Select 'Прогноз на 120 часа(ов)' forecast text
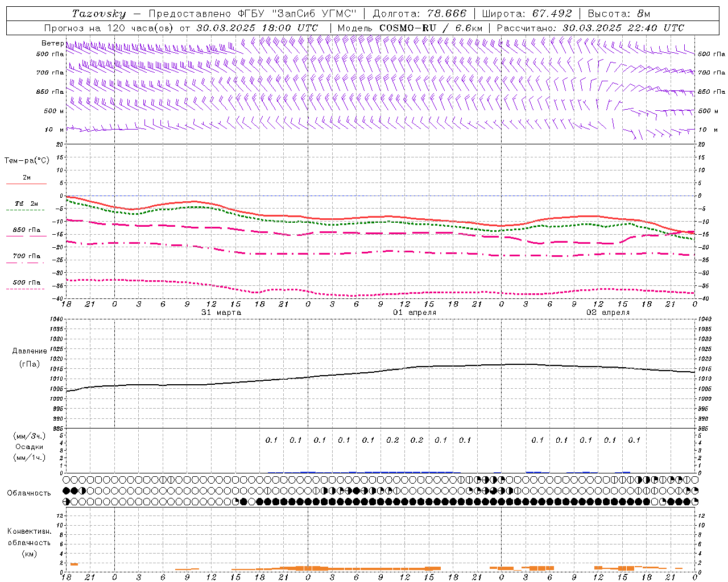The height and width of the screenshot is (582, 728). click(109, 28)
